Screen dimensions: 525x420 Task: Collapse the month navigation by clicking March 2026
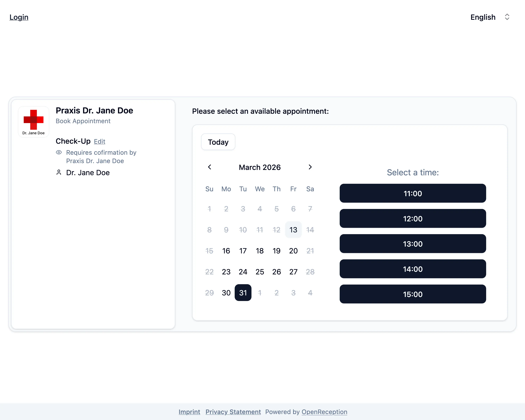pyautogui.click(x=260, y=167)
